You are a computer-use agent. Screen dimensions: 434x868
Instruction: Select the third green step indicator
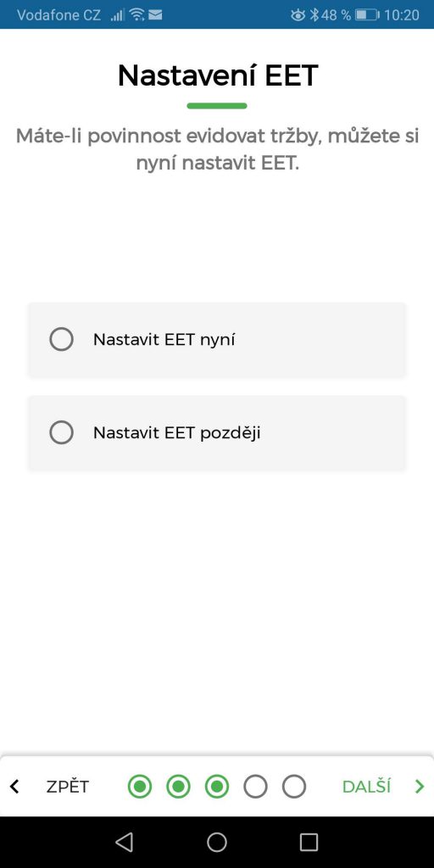point(217,786)
